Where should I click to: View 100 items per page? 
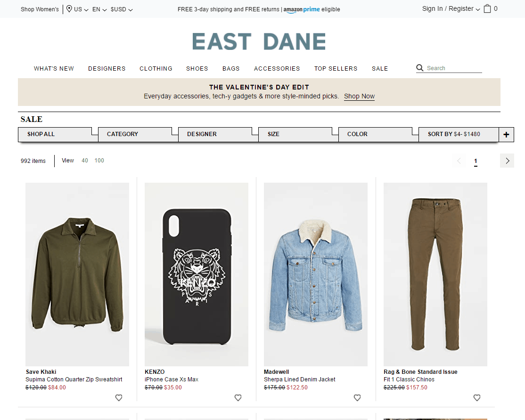click(99, 161)
